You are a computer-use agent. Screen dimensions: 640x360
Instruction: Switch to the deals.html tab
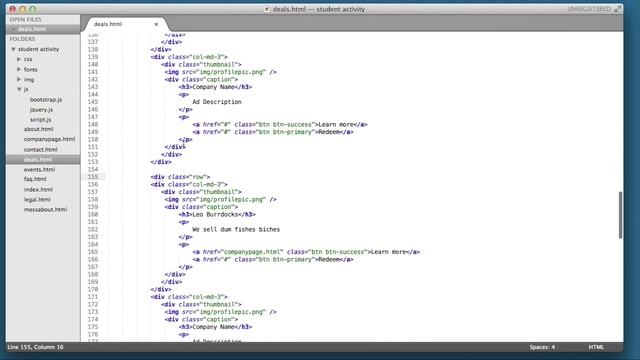[x=108, y=24]
